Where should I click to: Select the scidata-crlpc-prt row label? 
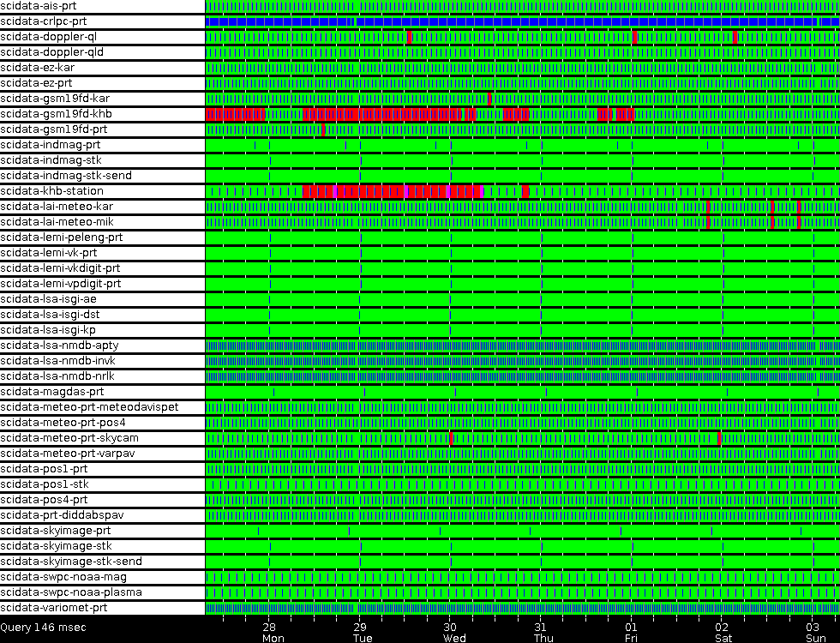click(x=44, y=21)
